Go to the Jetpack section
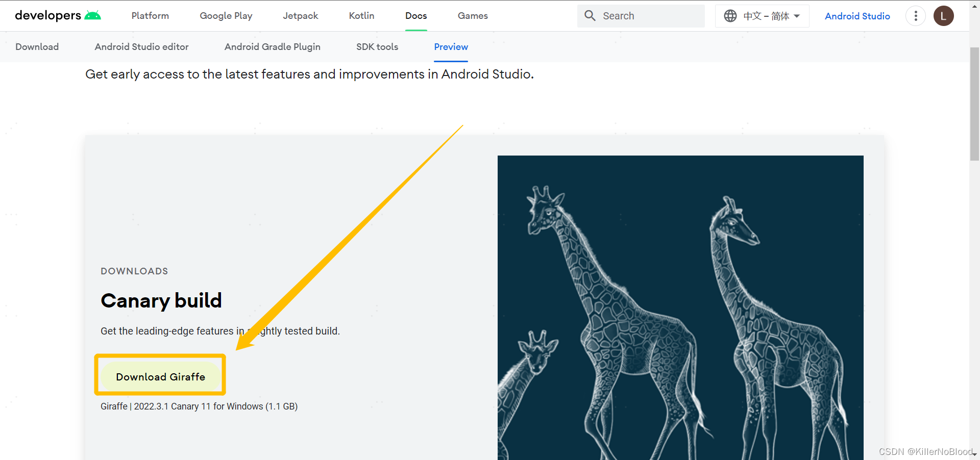Image resolution: width=980 pixels, height=460 pixels. [x=301, y=16]
